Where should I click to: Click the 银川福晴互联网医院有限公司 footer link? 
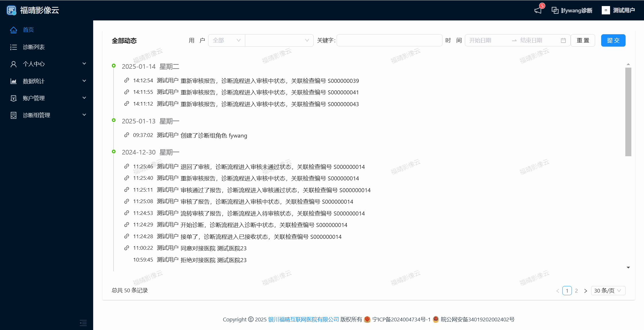[x=302, y=319]
